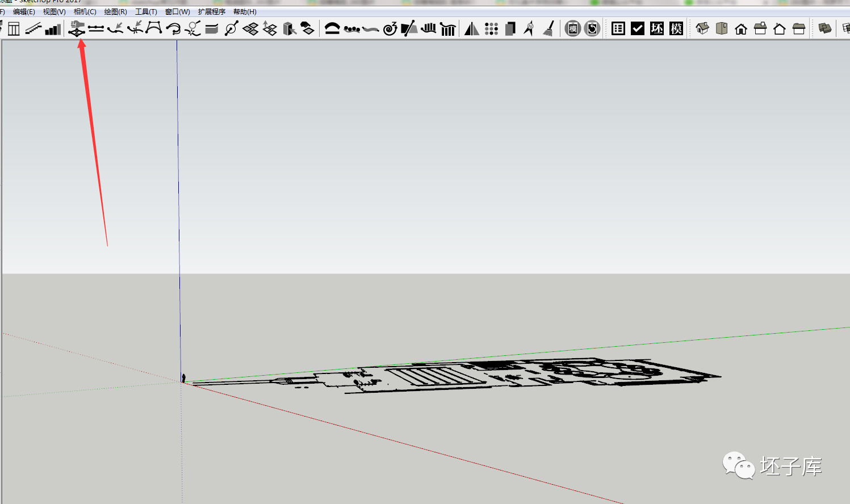850x504 pixels.
Task: Click the fist-over-diamond plane tool icon
Action: [x=77, y=28]
